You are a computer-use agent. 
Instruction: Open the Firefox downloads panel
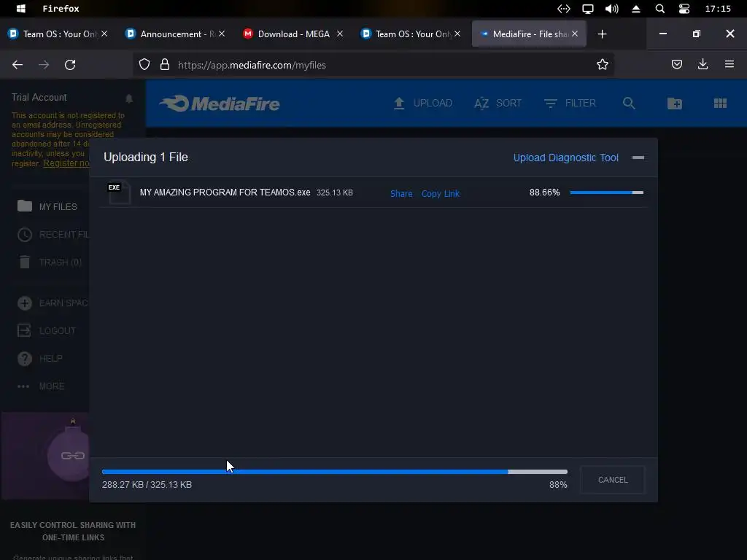tap(703, 64)
